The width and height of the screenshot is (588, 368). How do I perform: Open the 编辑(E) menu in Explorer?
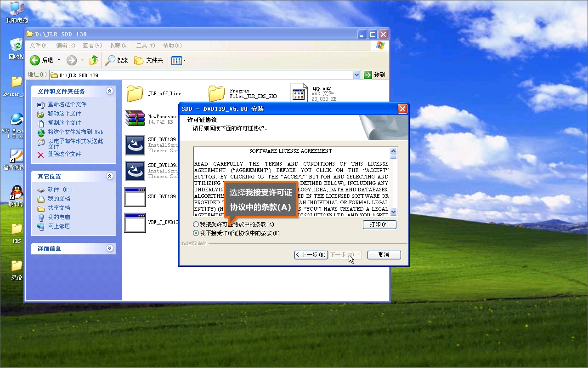(x=66, y=46)
